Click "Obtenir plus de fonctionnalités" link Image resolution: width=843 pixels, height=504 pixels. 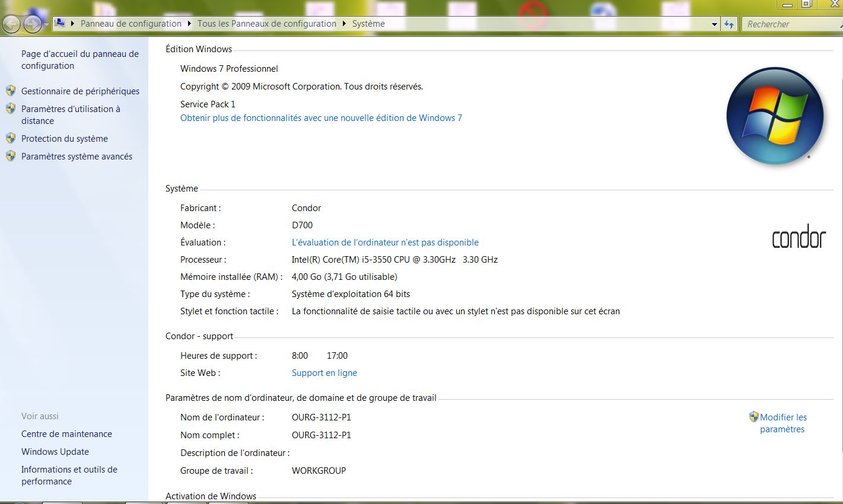pyautogui.click(x=321, y=118)
